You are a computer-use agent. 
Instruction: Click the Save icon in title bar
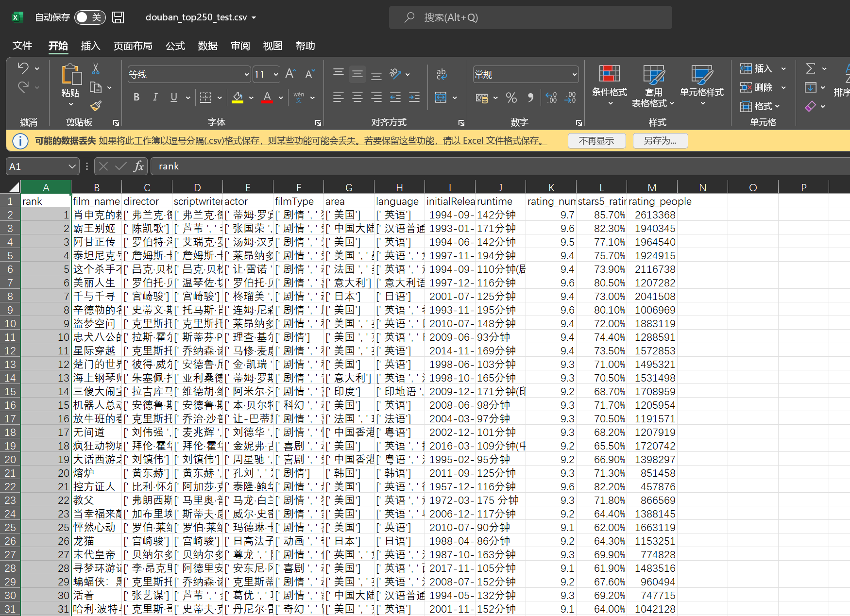pyautogui.click(x=118, y=17)
